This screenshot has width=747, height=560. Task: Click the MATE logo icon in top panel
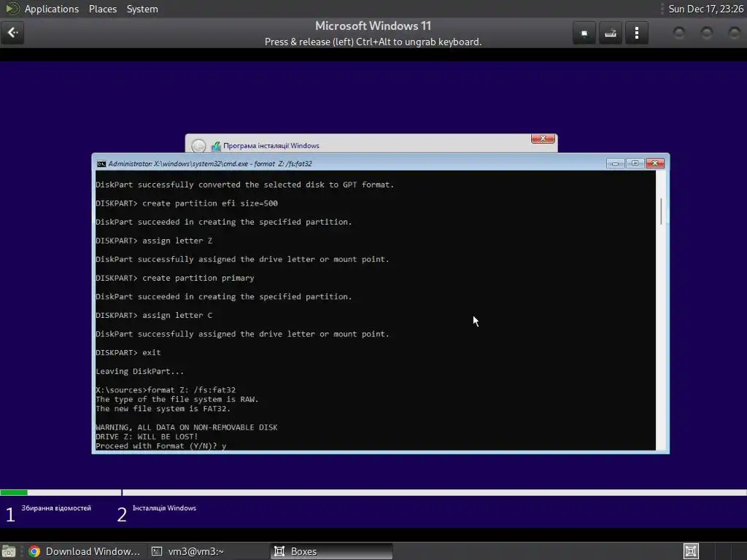[x=12, y=9]
